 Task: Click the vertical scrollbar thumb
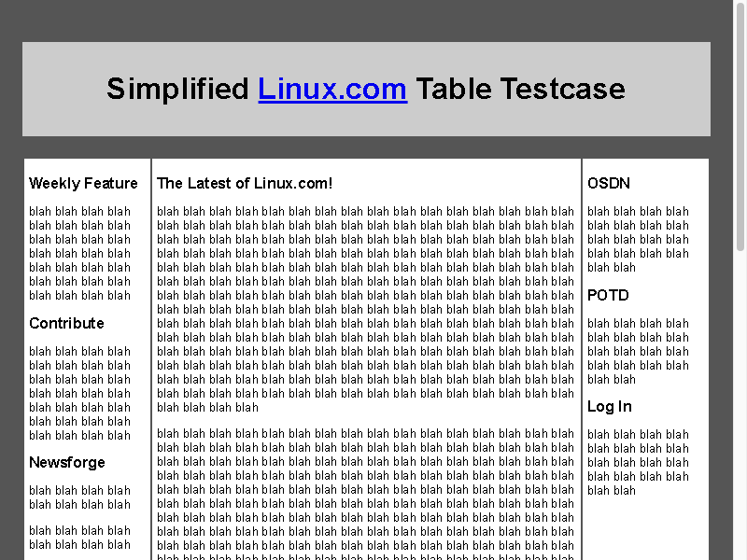[x=740, y=126]
